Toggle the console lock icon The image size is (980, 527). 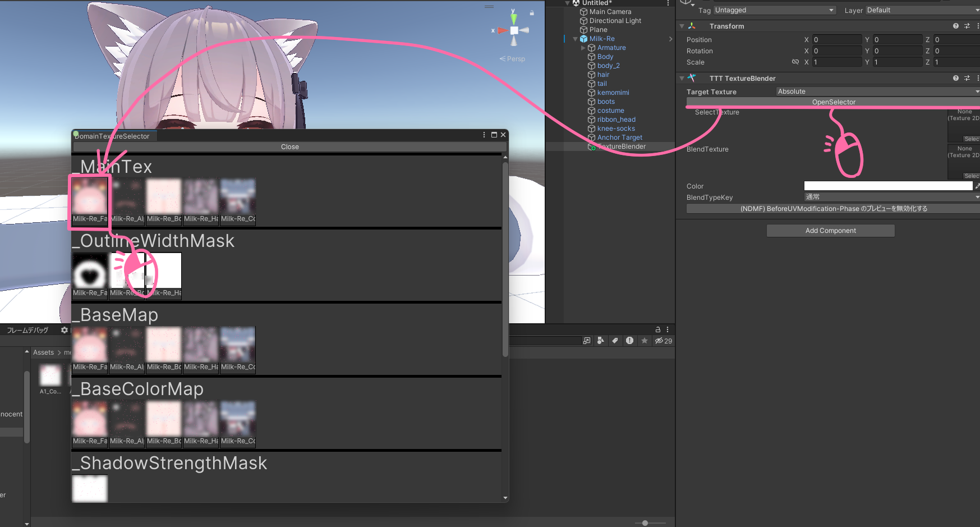(657, 329)
